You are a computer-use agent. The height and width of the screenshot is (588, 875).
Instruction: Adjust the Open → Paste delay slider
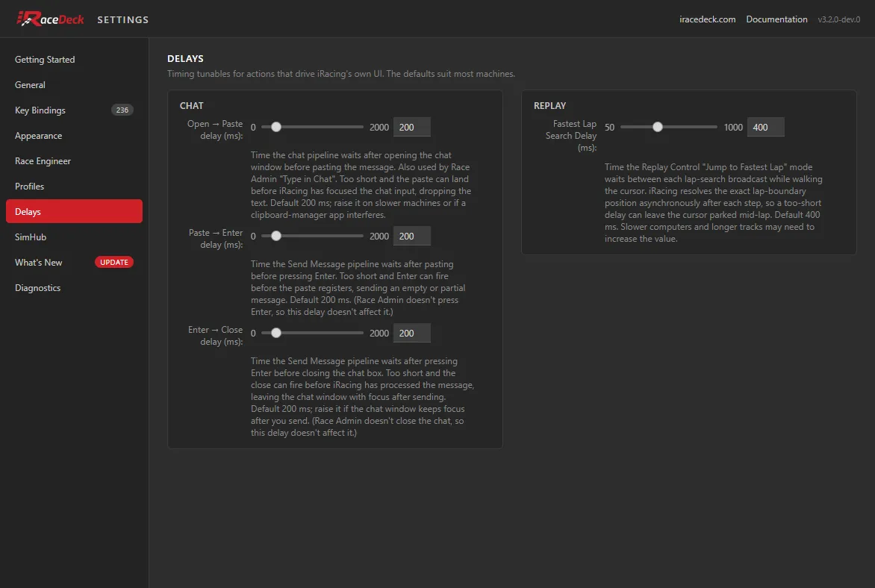pos(312,127)
